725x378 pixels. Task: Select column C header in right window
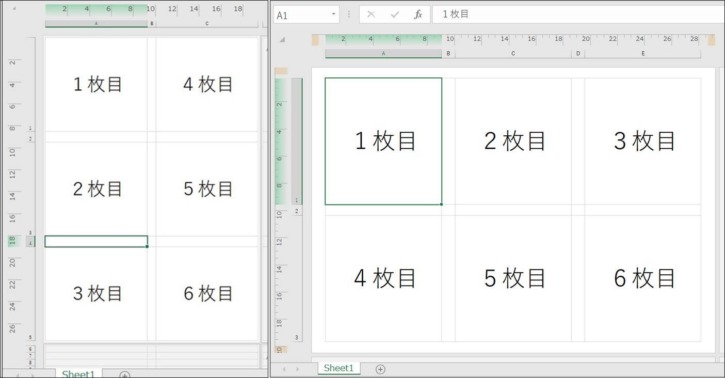(x=513, y=54)
